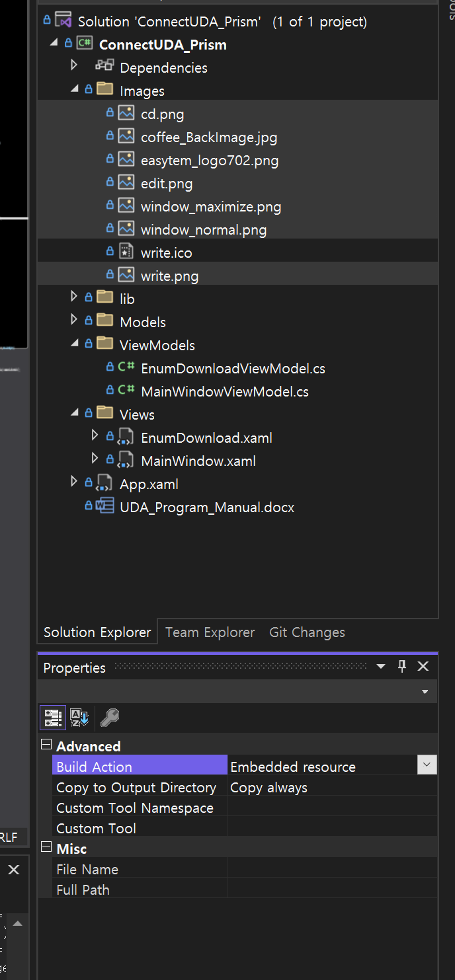Click the Custom Tool Namespace value field
Image resolution: width=455 pixels, height=980 pixels.
point(333,808)
